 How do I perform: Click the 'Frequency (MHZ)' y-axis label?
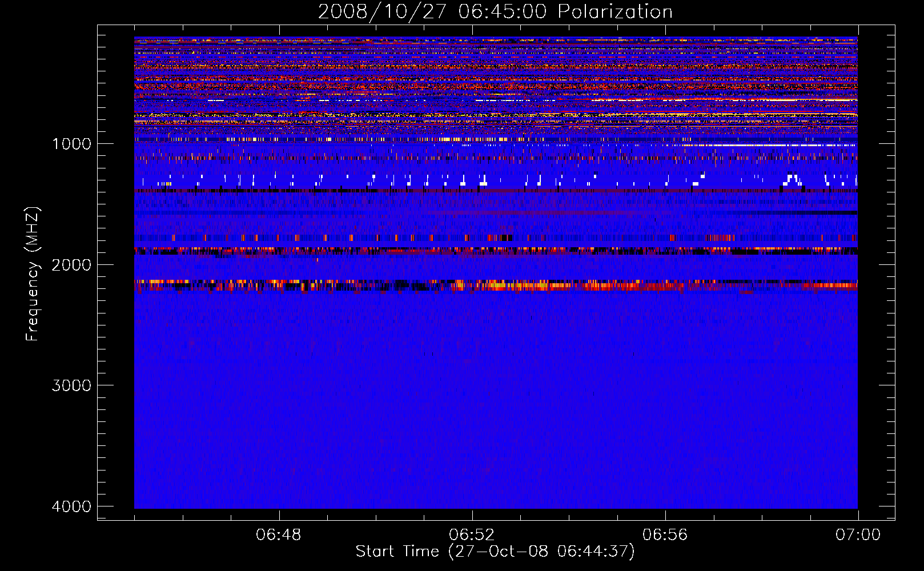[x=33, y=274]
